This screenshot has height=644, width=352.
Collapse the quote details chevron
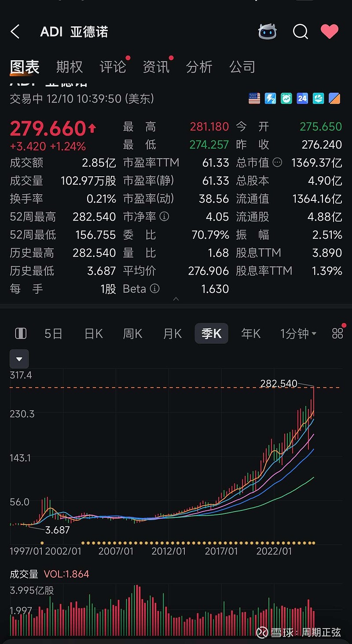coord(176,299)
